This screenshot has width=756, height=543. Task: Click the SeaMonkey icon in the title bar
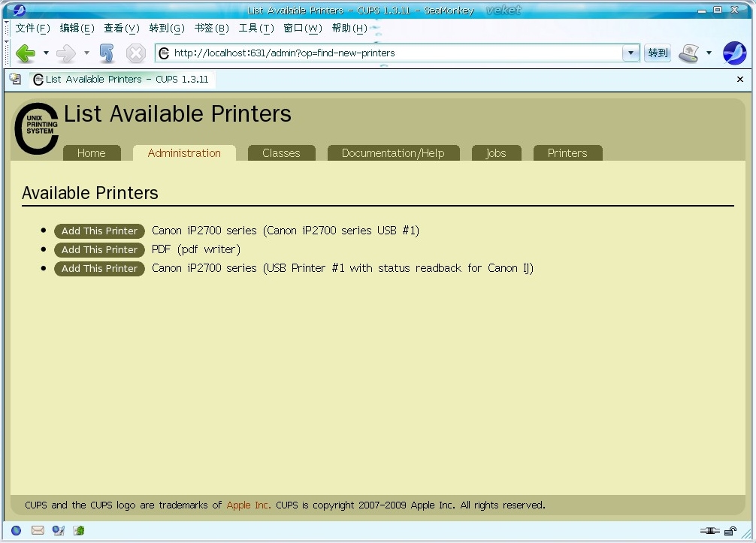click(x=20, y=10)
